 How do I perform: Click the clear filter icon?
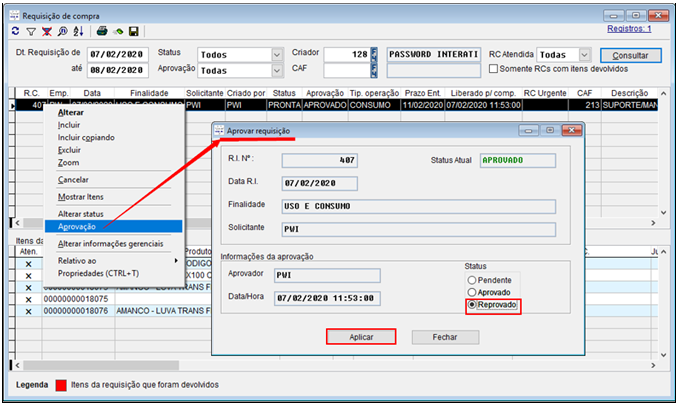[48, 31]
